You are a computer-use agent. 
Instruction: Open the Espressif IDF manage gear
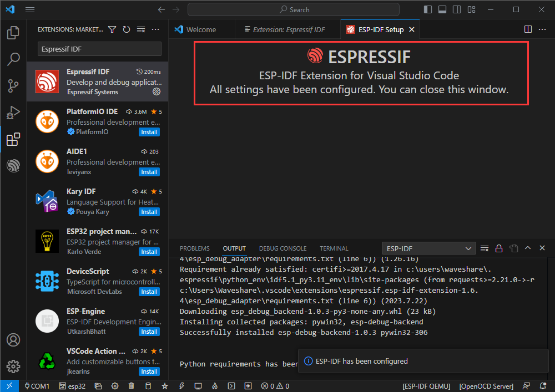click(157, 92)
